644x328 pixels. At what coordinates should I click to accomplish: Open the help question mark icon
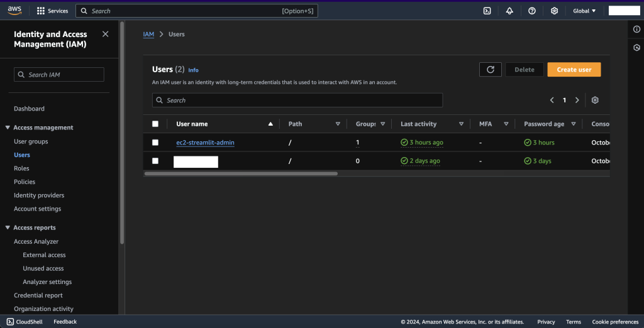(x=532, y=11)
